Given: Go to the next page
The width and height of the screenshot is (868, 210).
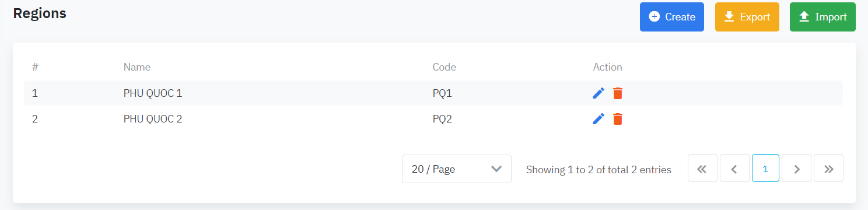Looking at the screenshot, I should click(x=797, y=169).
